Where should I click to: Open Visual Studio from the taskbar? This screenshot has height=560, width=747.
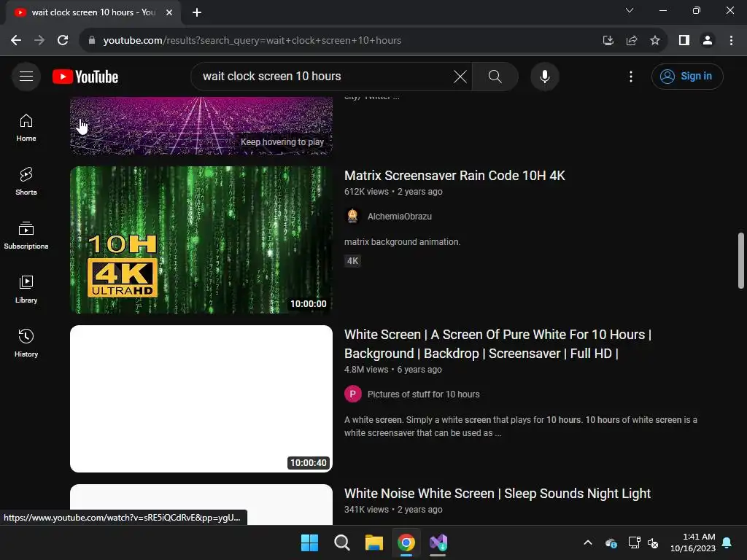click(x=438, y=542)
